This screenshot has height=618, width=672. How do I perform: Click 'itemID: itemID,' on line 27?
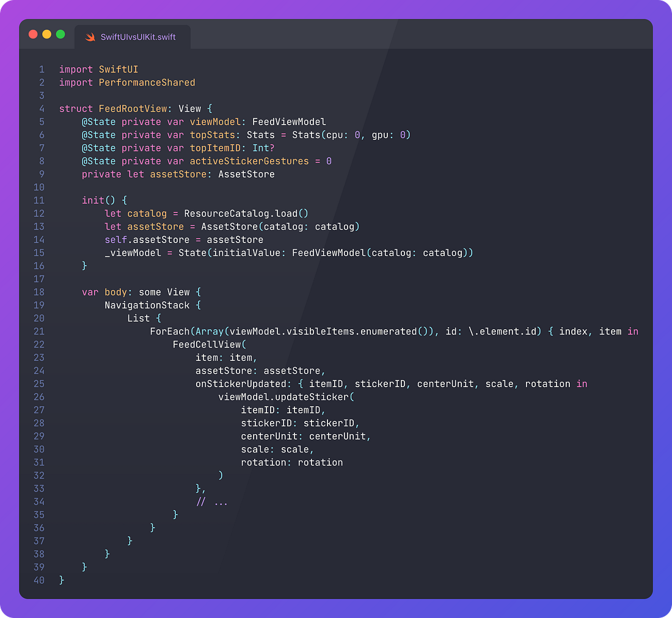click(x=283, y=410)
